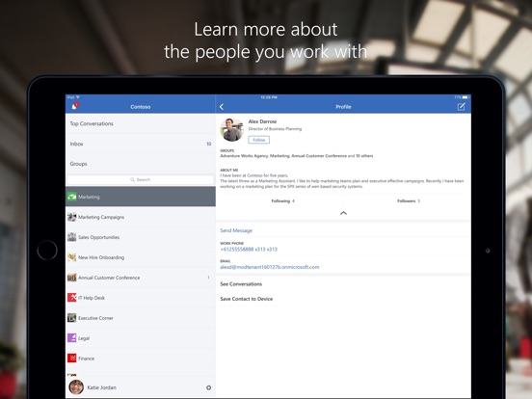The width and height of the screenshot is (532, 399).
Task: Click the group Search field
Action: coord(141,180)
